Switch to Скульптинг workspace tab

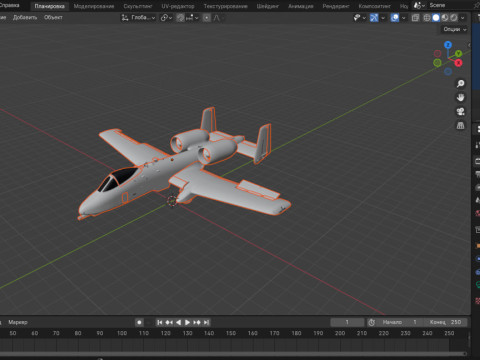138,6
